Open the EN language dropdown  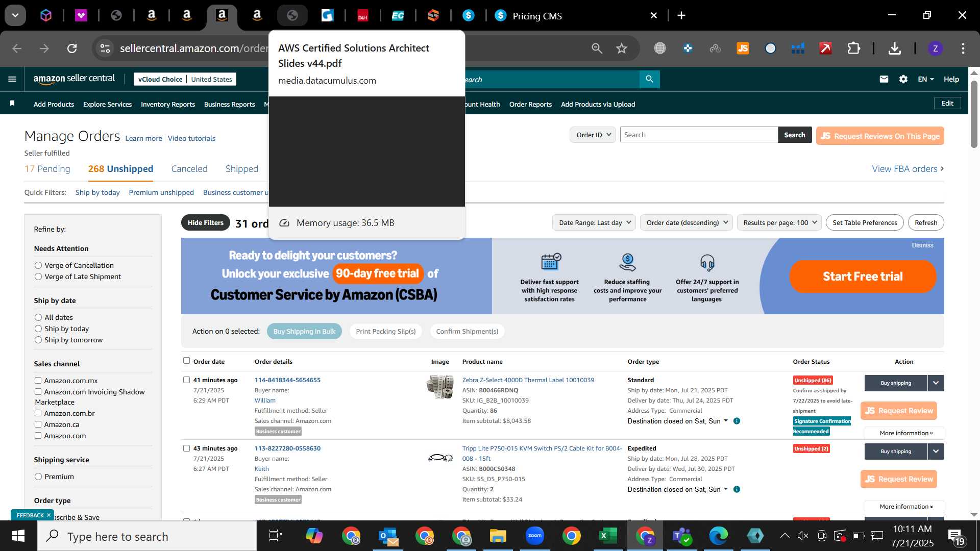[x=925, y=79]
